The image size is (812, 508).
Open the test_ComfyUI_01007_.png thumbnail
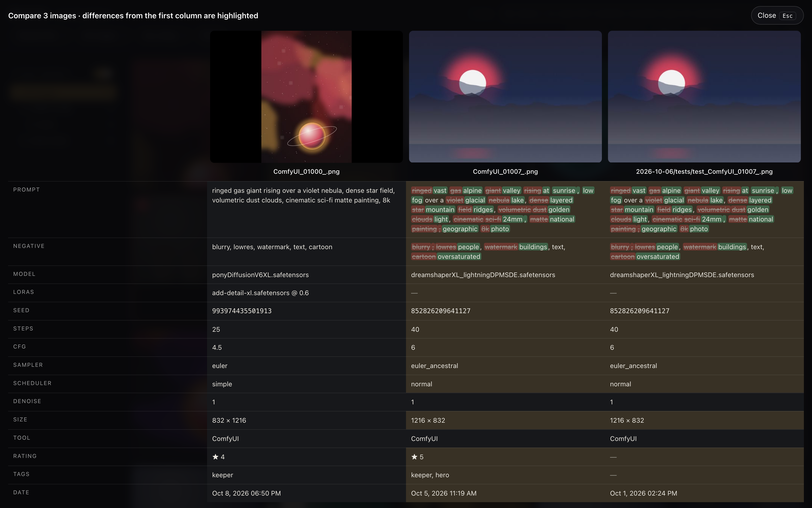click(704, 97)
